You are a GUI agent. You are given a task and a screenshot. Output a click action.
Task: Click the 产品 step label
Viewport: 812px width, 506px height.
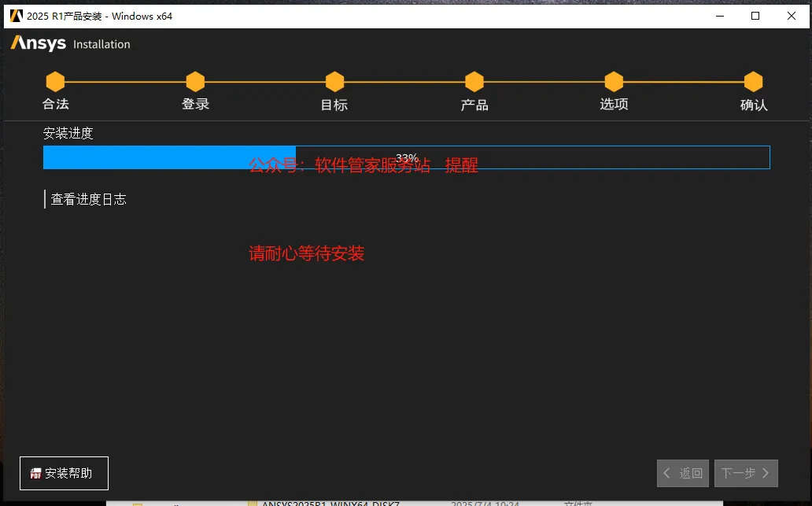(x=474, y=105)
